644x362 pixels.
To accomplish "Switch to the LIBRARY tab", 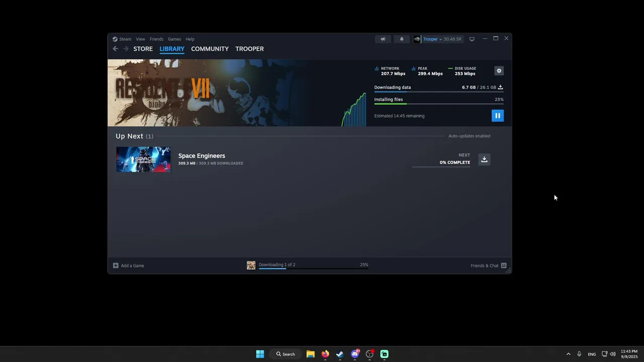I will 172,49.
